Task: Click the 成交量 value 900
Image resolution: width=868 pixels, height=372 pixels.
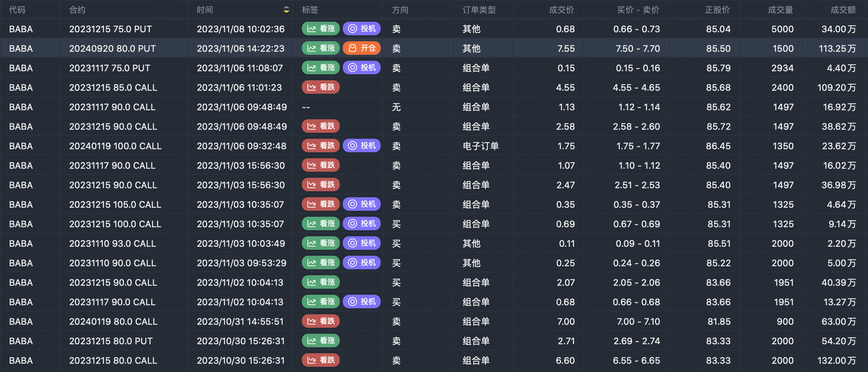Action: click(x=785, y=321)
